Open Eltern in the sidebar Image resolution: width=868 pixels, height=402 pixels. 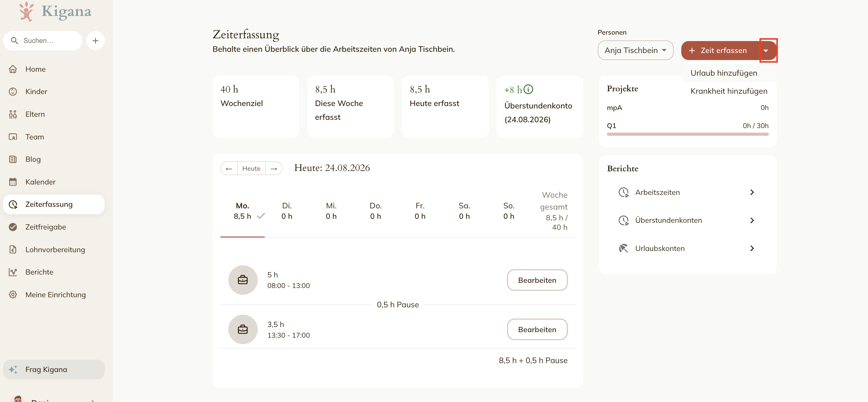point(54,114)
